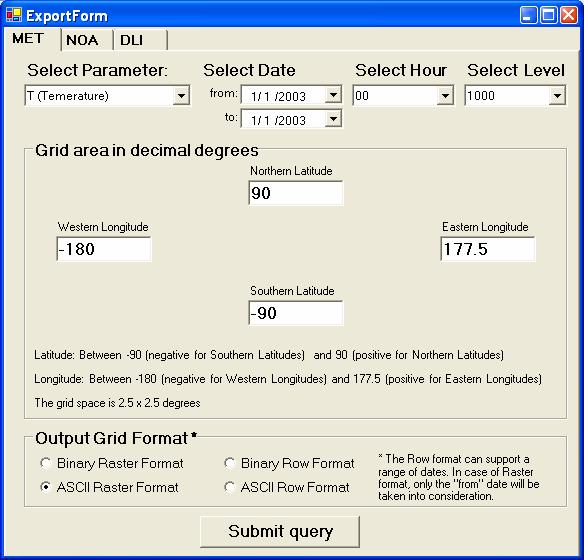Click the 'Select Parameter:' label

click(x=98, y=70)
